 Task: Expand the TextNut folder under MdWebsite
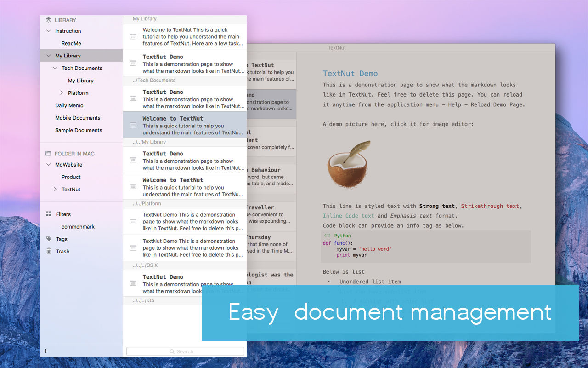55,189
